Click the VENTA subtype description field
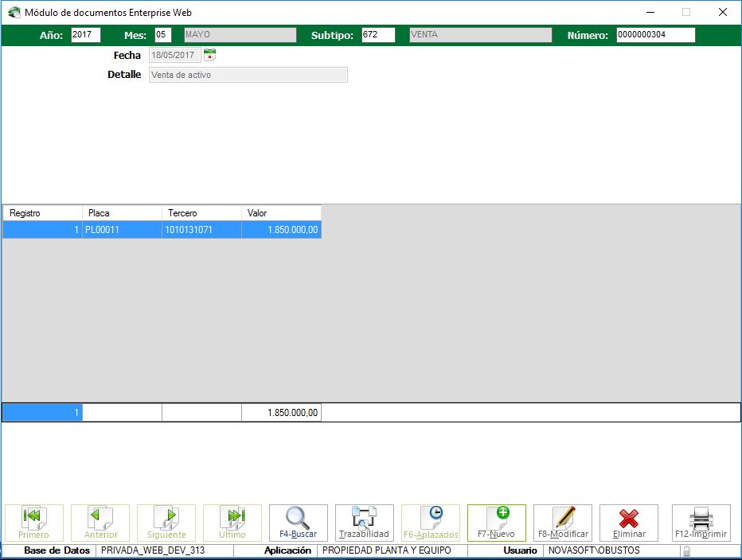This screenshot has height=560, width=742. [481, 34]
